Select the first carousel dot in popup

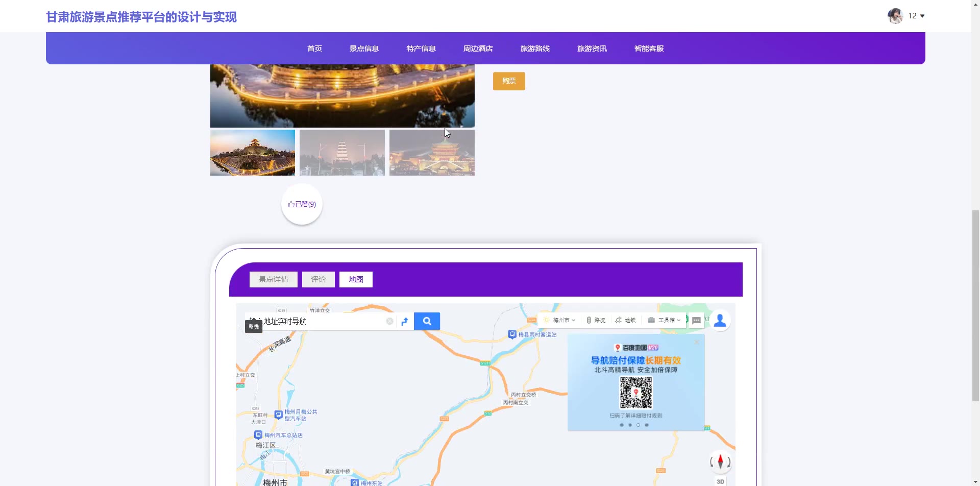point(622,425)
